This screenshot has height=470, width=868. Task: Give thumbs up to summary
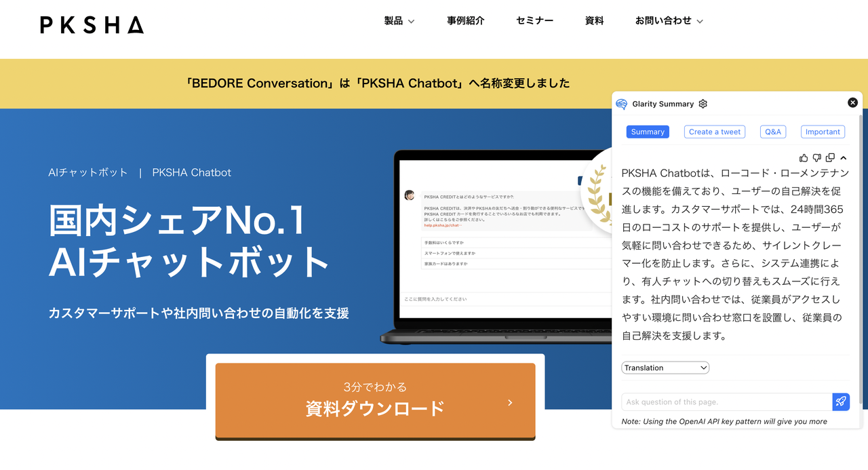tap(804, 157)
